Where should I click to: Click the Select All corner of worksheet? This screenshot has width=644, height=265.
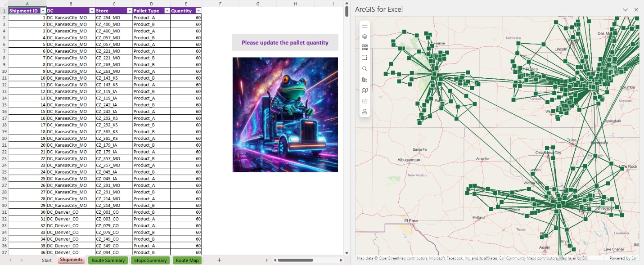(4, 4)
